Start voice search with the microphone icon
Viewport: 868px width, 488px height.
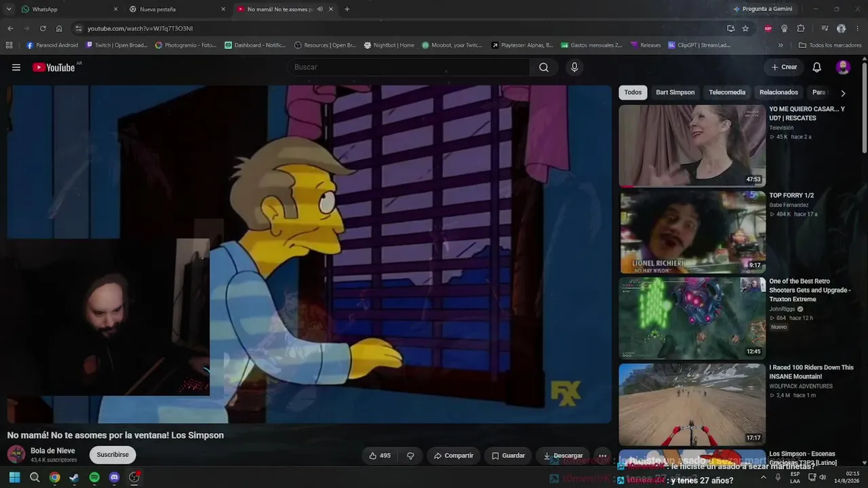coord(574,67)
